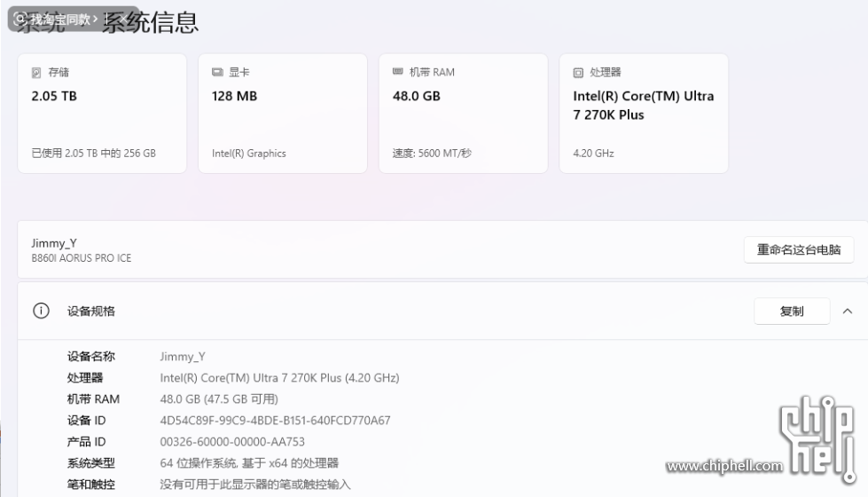Click the storage icon in the 存储 card
This screenshot has height=497, width=868.
36,73
